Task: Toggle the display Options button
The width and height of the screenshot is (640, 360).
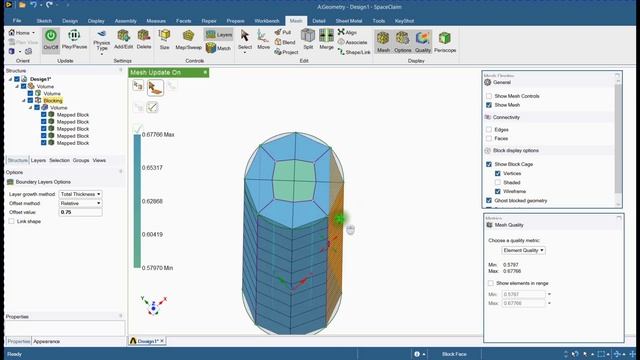Action: tap(402, 42)
